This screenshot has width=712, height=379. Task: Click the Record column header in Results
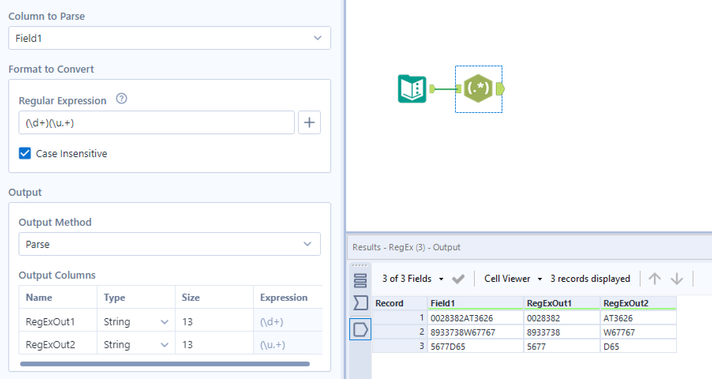[x=400, y=303]
